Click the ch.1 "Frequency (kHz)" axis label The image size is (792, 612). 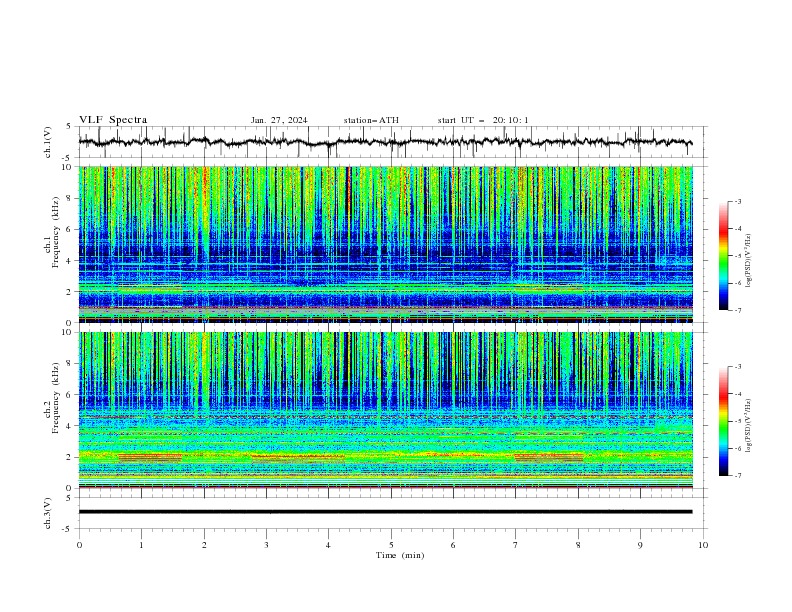[56, 233]
